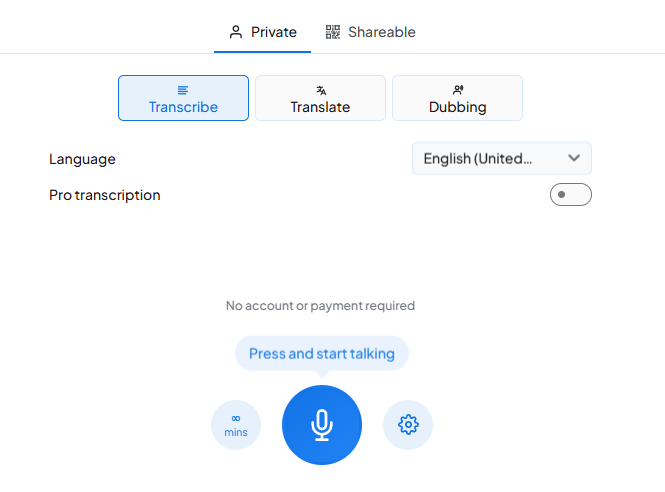The height and width of the screenshot is (492, 665).
Task: Click the text lines icon above Transcribe
Action: [x=183, y=90]
